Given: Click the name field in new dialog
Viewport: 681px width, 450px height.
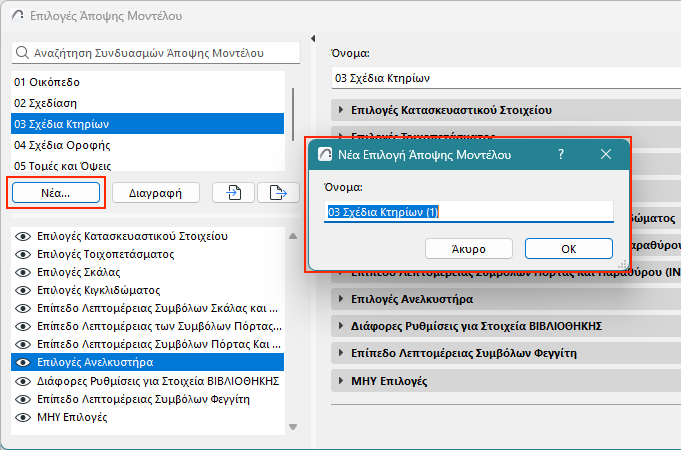Looking at the screenshot, I should (x=468, y=212).
